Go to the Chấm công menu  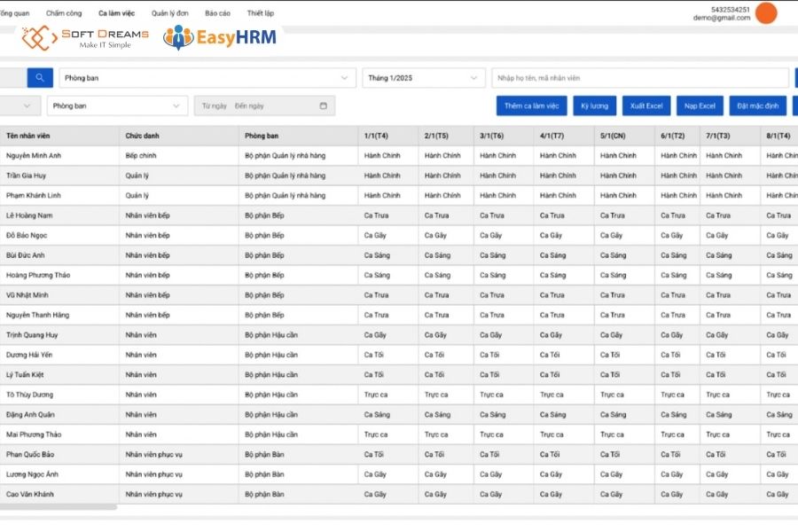coord(64,13)
